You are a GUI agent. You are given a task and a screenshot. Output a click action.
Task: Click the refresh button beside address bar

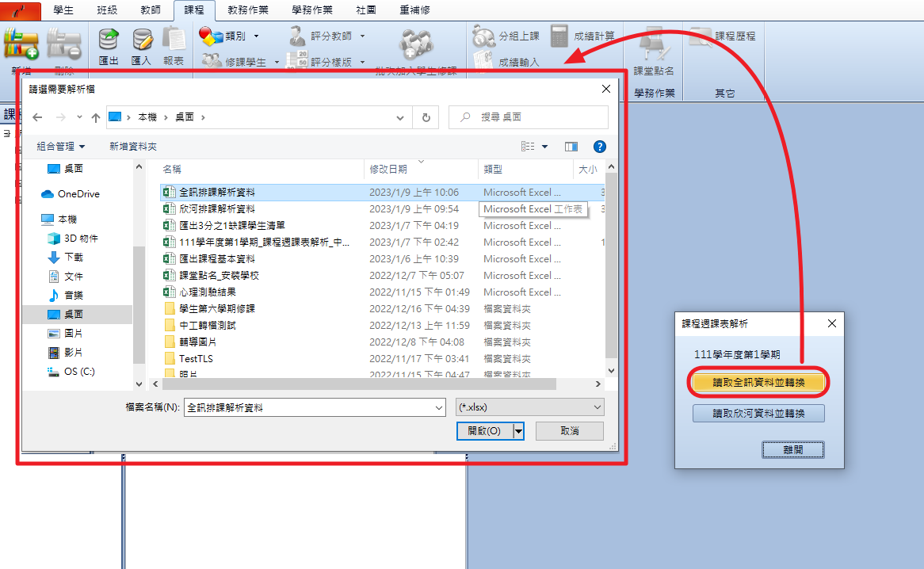(426, 117)
